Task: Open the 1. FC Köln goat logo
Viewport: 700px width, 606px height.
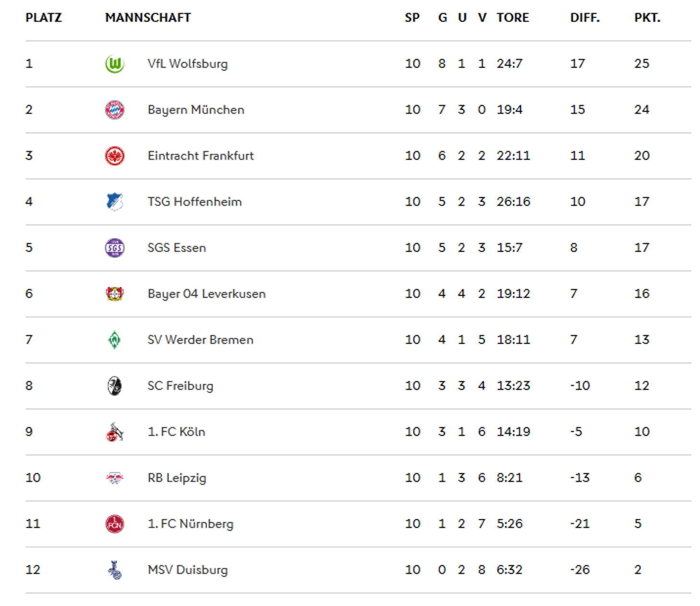Action: click(x=115, y=432)
